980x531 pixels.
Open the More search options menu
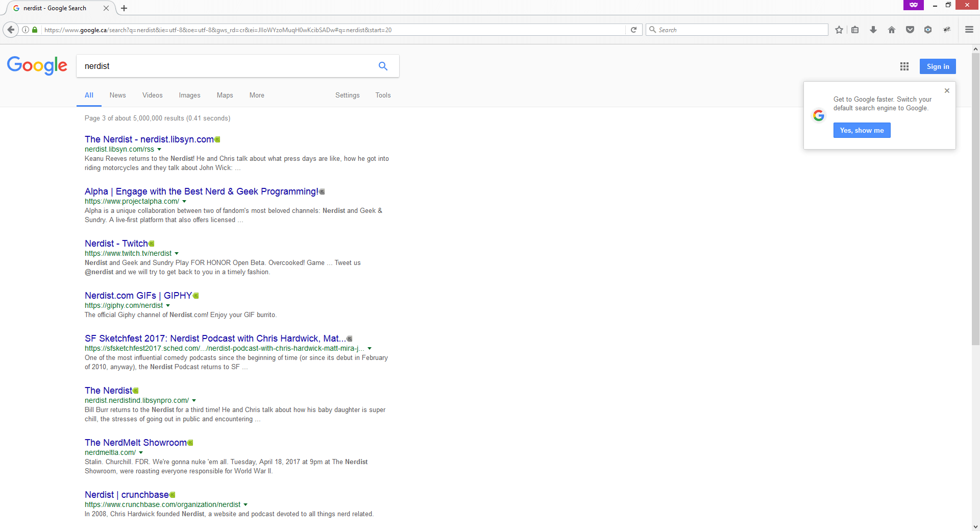click(257, 95)
